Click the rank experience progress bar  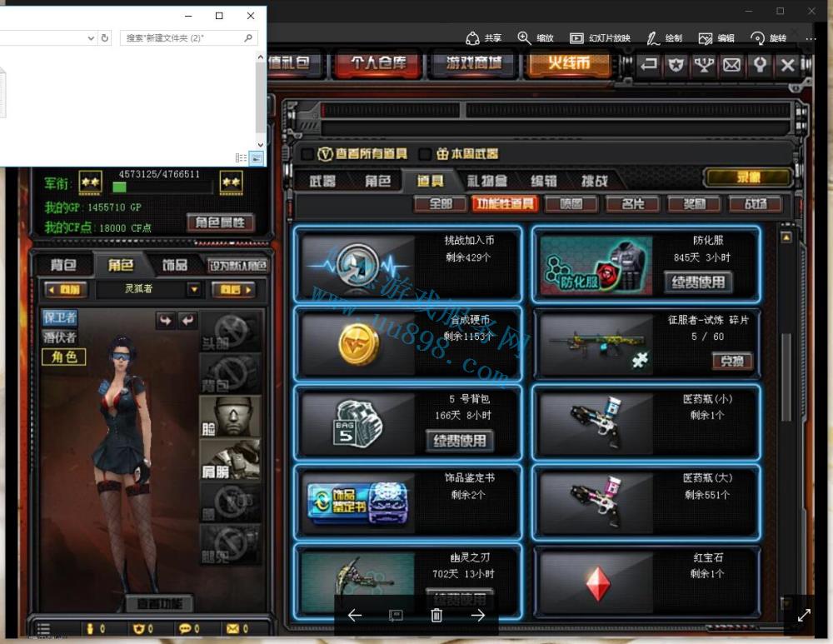162,187
